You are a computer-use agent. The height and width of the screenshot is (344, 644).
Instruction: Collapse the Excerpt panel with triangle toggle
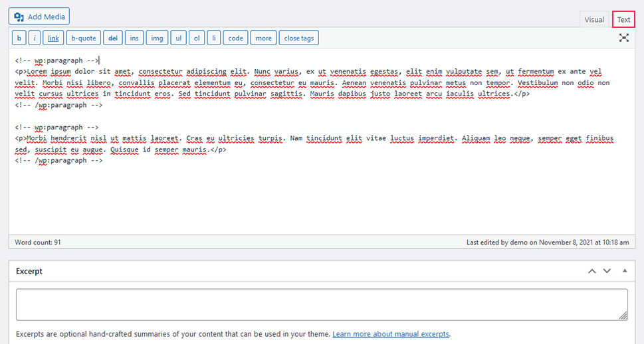coord(625,270)
